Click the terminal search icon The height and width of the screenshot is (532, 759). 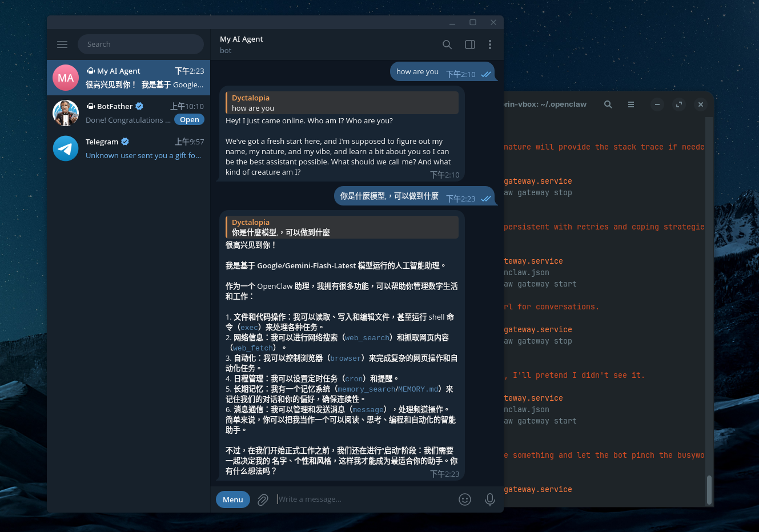click(608, 104)
